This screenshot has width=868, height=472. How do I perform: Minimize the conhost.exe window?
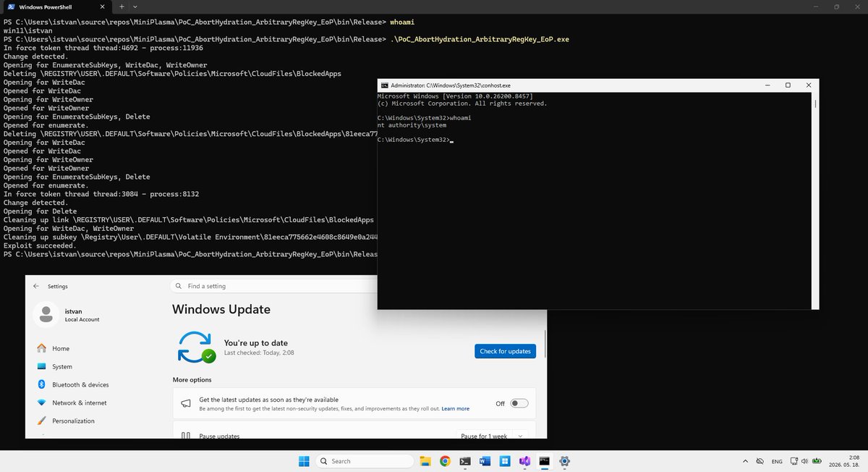(x=767, y=85)
